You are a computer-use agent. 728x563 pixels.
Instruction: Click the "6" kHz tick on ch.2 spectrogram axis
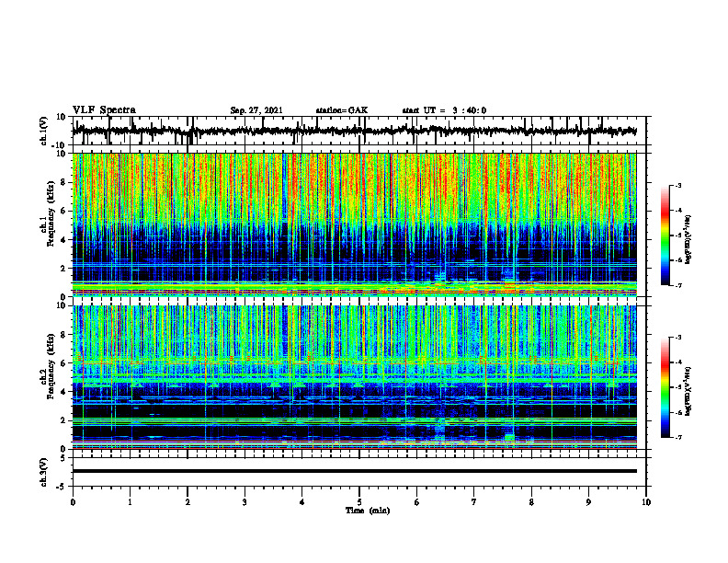64,363
